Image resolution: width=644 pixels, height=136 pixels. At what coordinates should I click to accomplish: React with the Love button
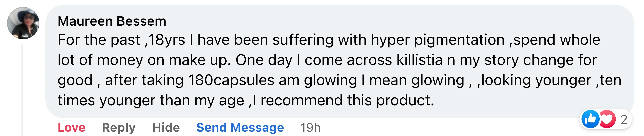72,127
